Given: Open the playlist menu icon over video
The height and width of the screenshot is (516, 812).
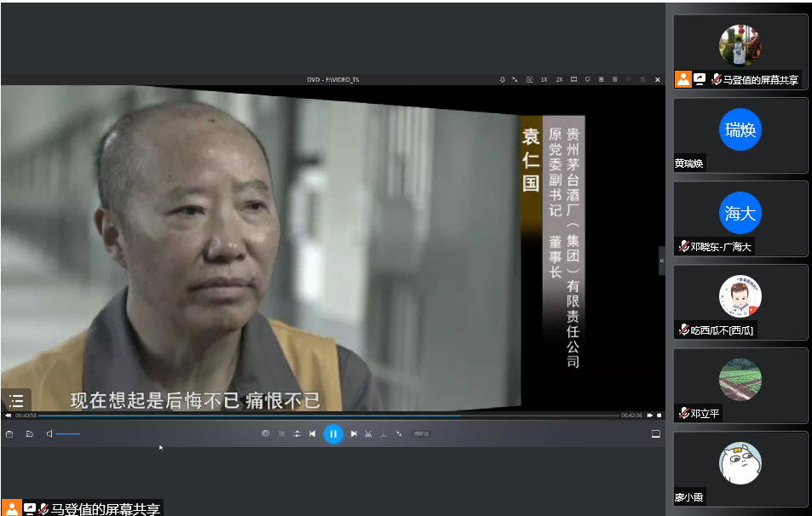Looking at the screenshot, I should (x=15, y=400).
